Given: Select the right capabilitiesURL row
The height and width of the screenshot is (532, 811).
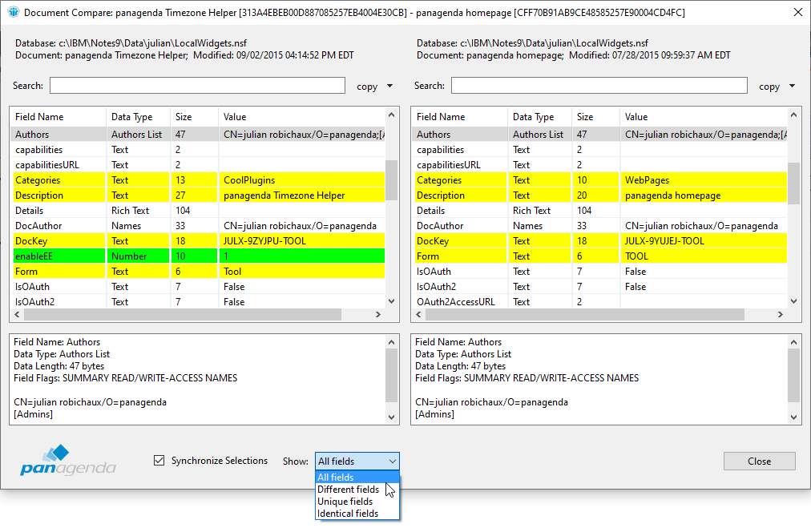Looking at the screenshot, I should point(599,165).
